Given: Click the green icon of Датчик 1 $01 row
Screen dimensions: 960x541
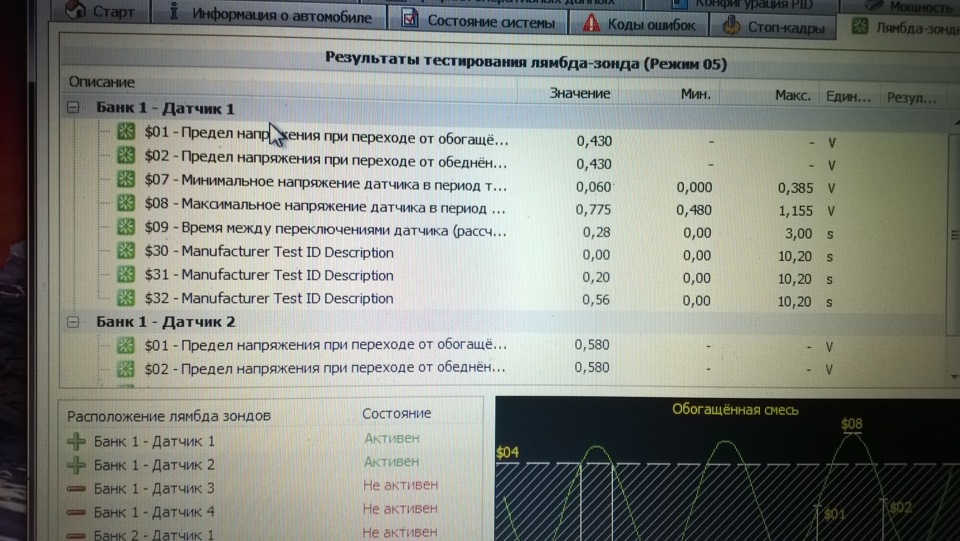Looking at the screenshot, I should tap(126, 131).
